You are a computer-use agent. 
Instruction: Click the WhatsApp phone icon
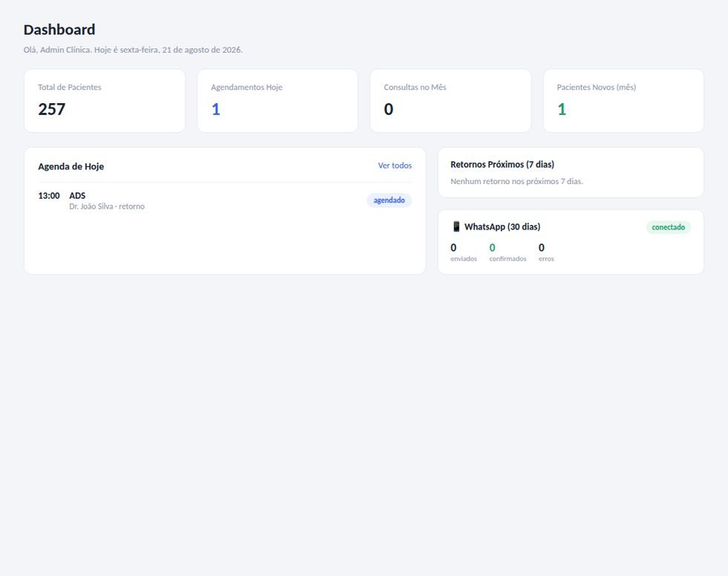(x=456, y=226)
